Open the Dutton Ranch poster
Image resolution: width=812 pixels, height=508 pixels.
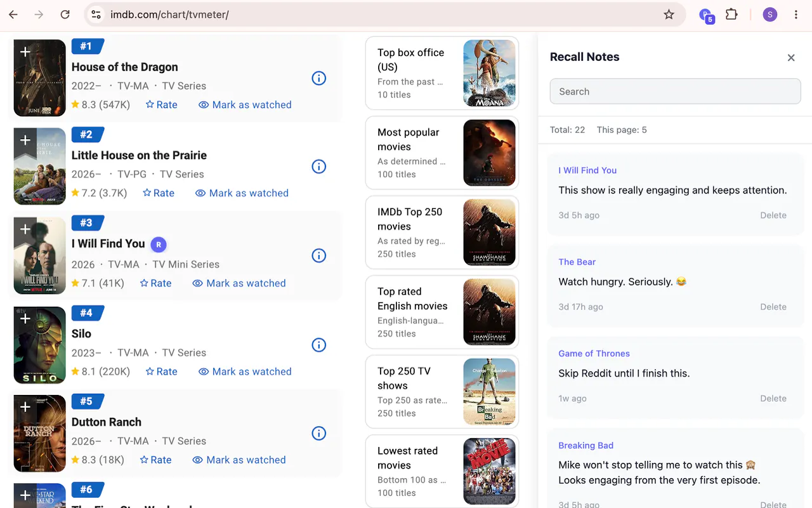(x=40, y=433)
